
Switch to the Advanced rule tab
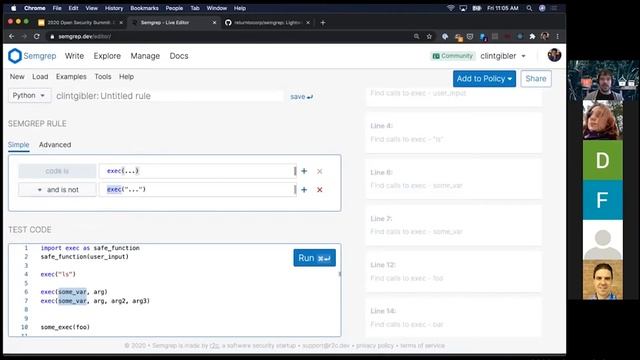55,145
